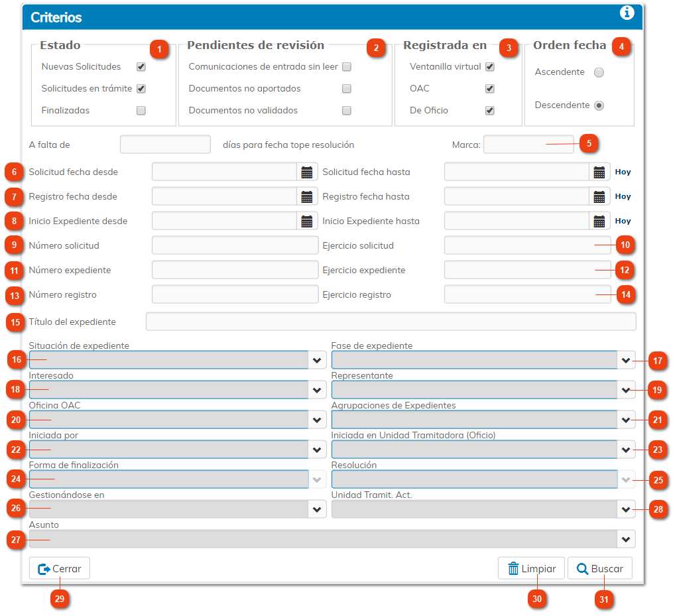Viewport: 675px width, 616px height.
Task: Click the Limpiar button
Action: point(531,569)
